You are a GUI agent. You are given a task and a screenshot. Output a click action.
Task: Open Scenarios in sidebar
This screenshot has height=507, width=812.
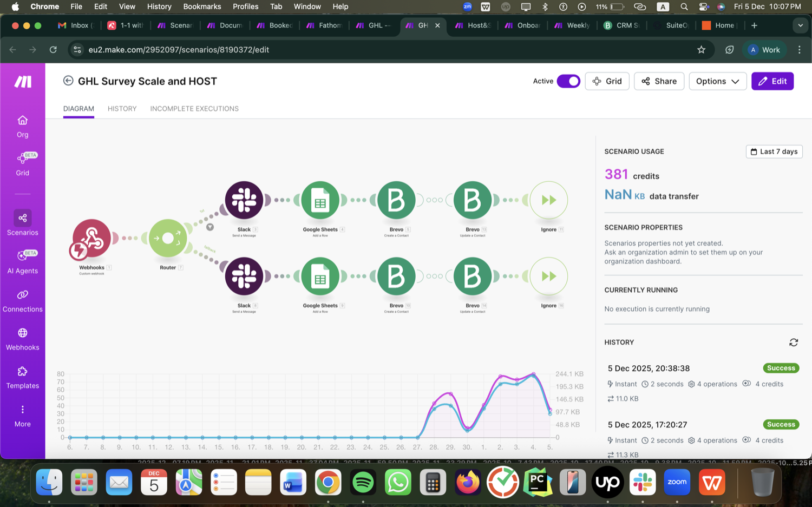23,223
